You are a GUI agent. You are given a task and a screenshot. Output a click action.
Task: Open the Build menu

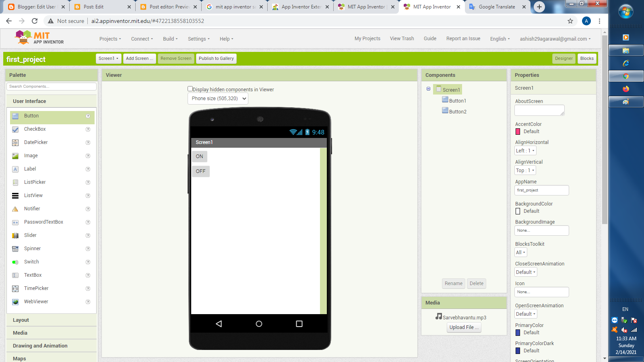(x=170, y=39)
